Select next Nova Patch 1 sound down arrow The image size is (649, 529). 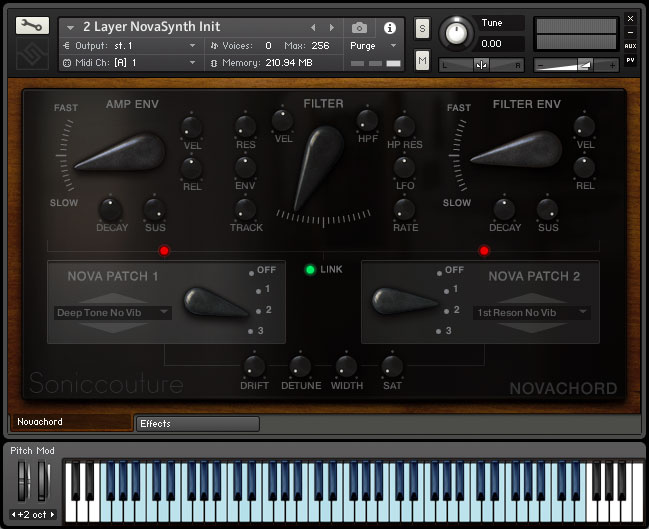[113, 327]
